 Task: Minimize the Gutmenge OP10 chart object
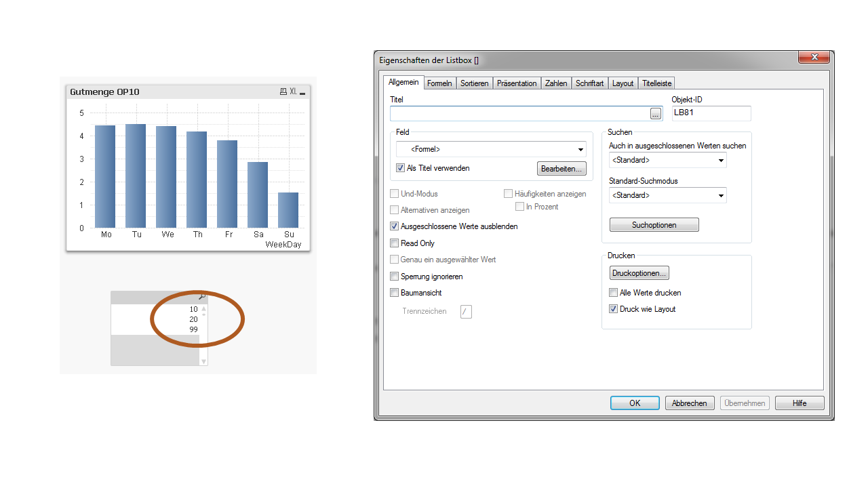(302, 92)
